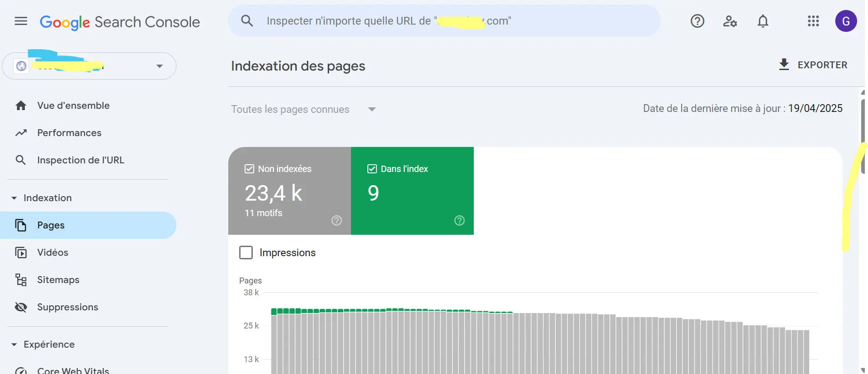Click the EXPORTER button
This screenshot has width=868, height=374.
tap(813, 65)
